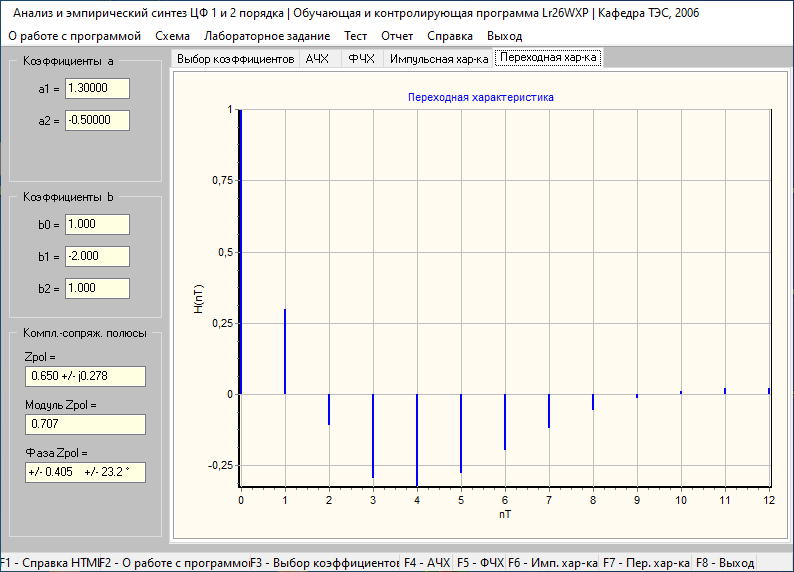Click the a2 coefficient field
794x572 pixels.
pos(97,120)
